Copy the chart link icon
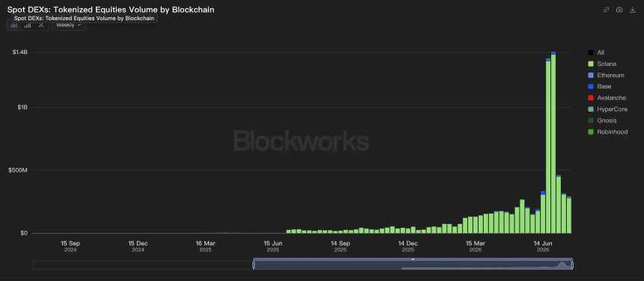The image size is (644, 281). click(607, 10)
